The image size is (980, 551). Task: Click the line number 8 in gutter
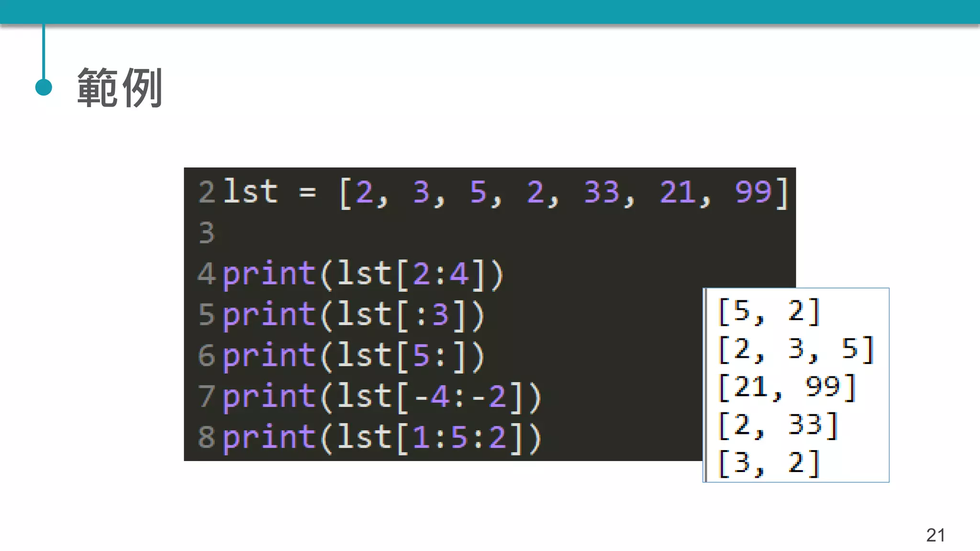(x=207, y=438)
